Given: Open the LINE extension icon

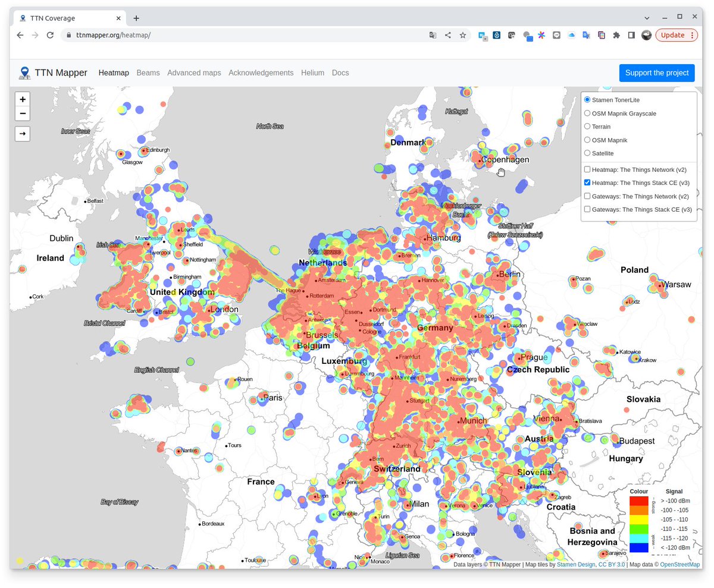Looking at the screenshot, I should point(556,36).
